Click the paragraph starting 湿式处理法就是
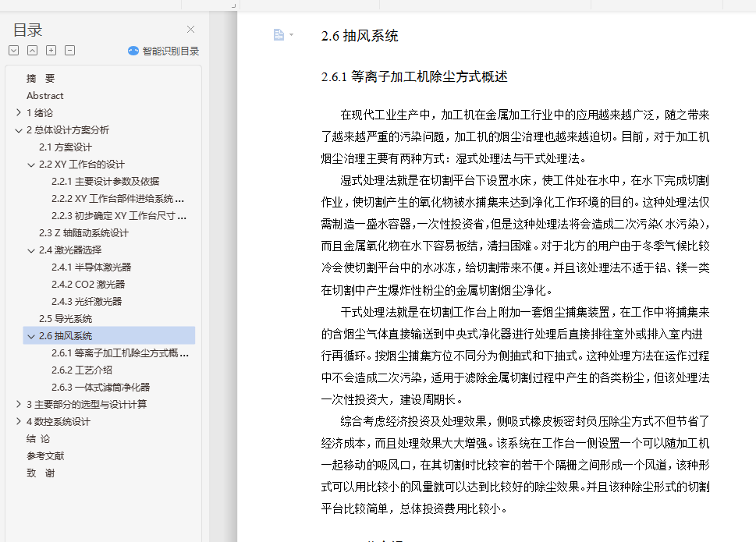The width and height of the screenshot is (756, 542). tap(516, 235)
